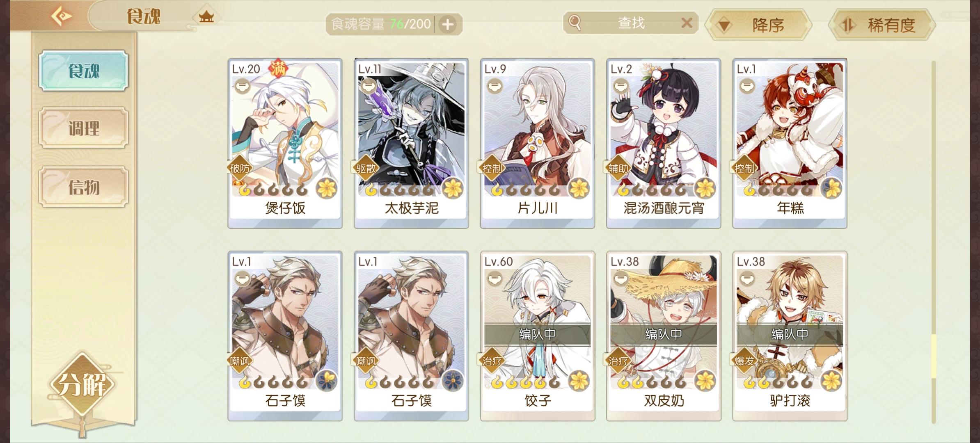980x443 pixels.
Task: Switch to the 食魂 side tab
Action: pos(84,71)
